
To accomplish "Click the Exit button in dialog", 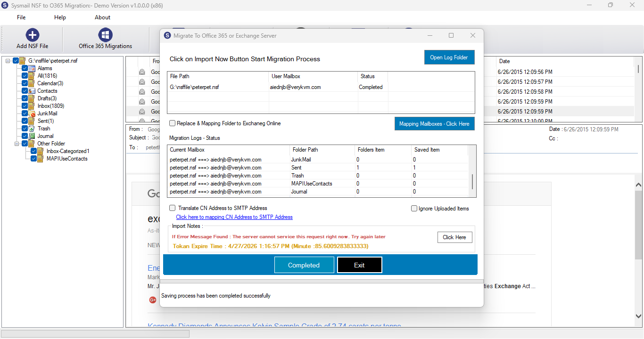I will (360, 265).
